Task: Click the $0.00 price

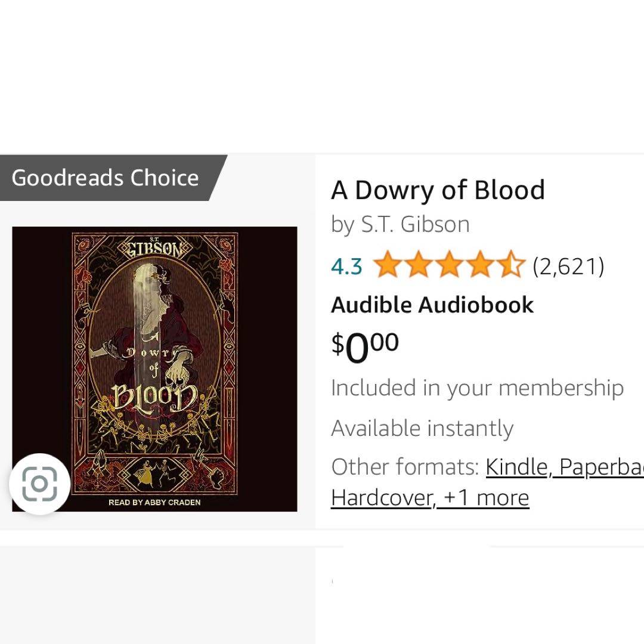Action: click(x=365, y=346)
